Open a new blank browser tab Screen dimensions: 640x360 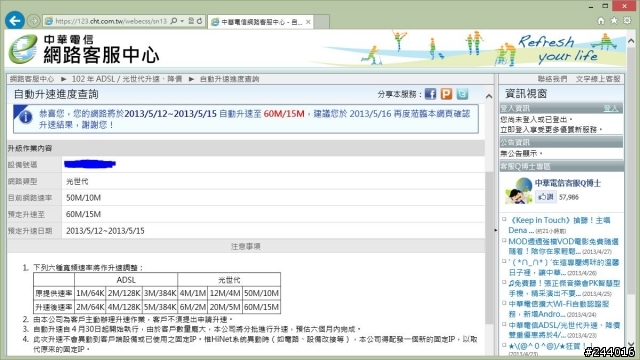(x=322, y=22)
